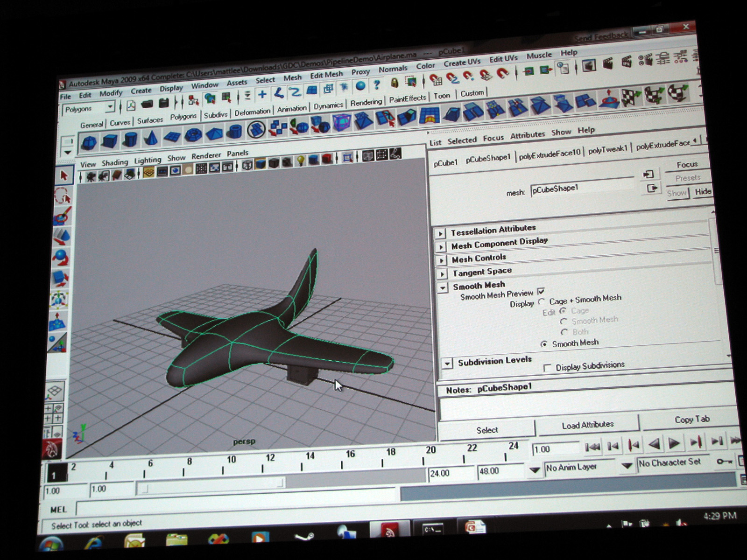This screenshot has height=560, width=747.
Task: Create a polygon cylinder from the shelf
Action: (x=130, y=139)
